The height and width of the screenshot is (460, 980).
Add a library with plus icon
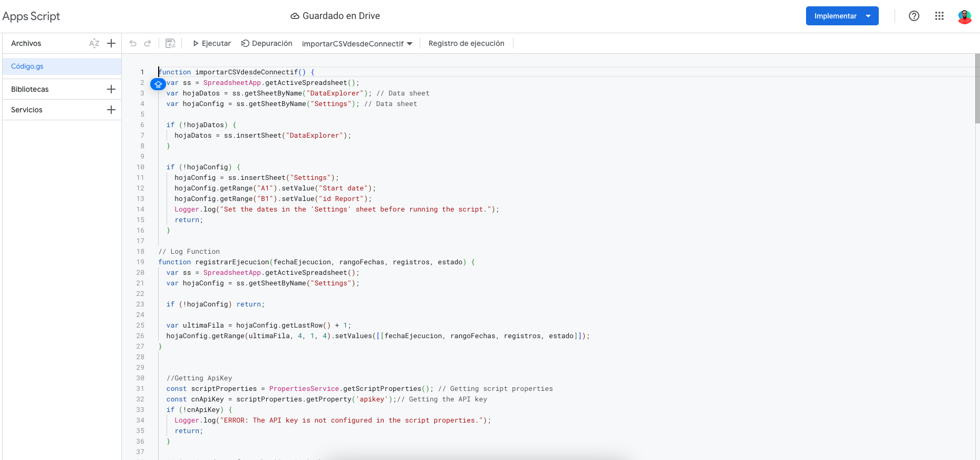point(111,89)
